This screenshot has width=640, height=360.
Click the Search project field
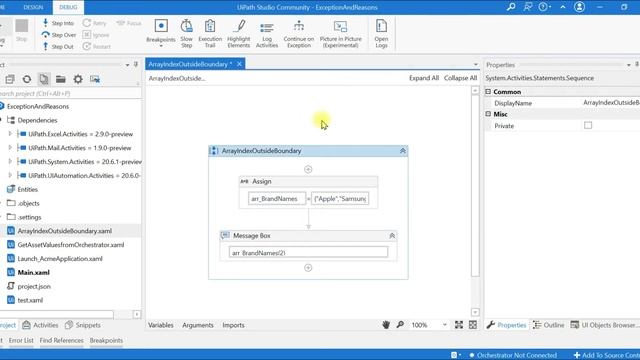pos(70,93)
